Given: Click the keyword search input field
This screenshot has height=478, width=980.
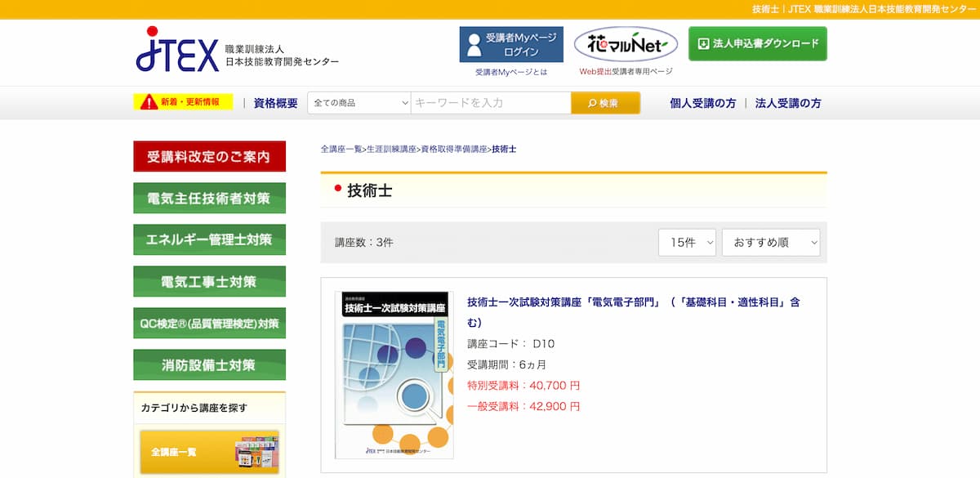Looking at the screenshot, I should [490, 102].
